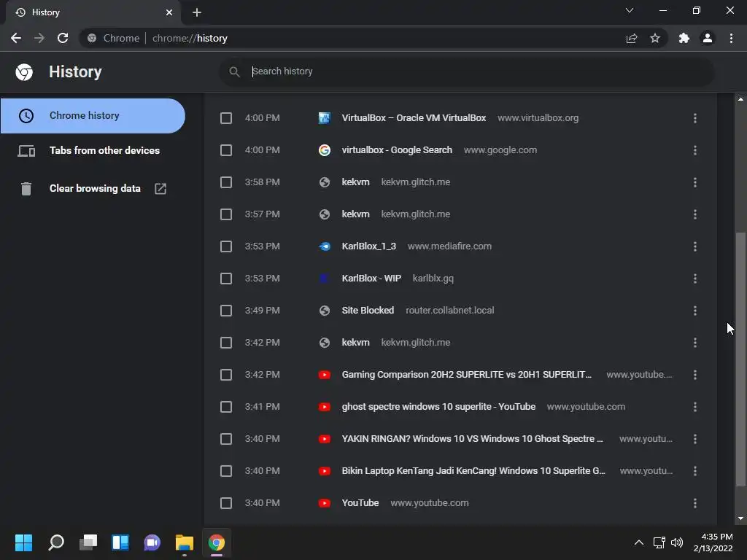Open Tabs from other devices
747x560 pixels.
93,150
